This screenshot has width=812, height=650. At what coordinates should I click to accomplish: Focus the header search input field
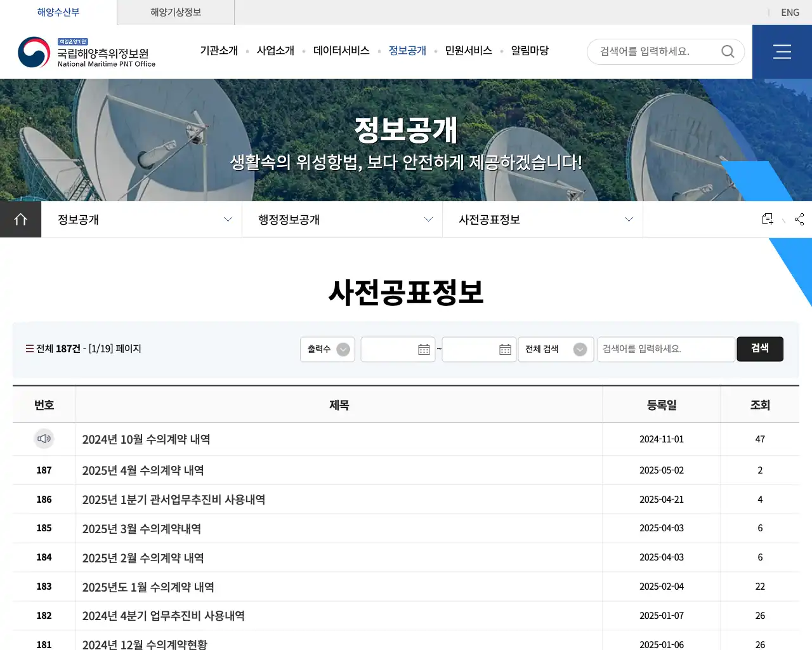click(x=657, y=51)
